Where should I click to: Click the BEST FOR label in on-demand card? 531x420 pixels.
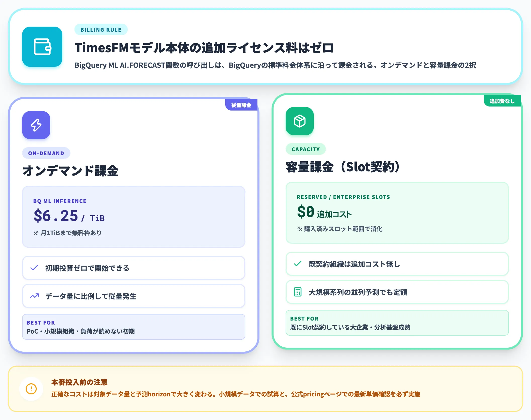click(x=41, y=323)
